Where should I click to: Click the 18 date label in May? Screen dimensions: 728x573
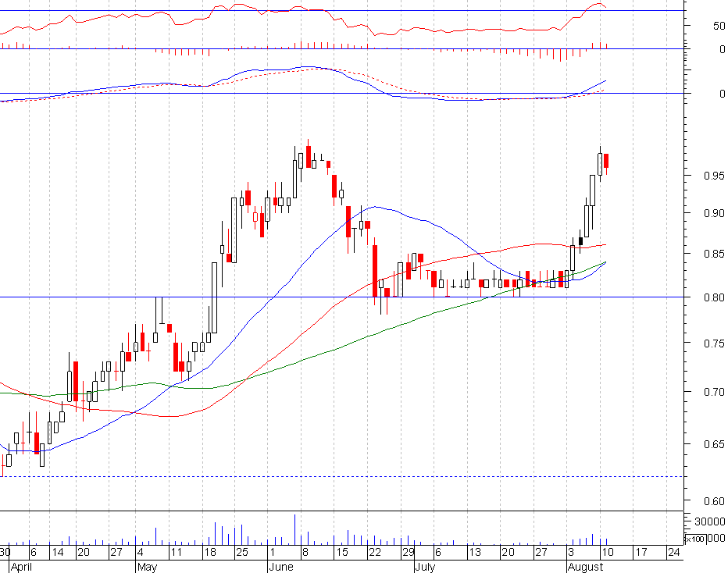pyautogui.click(x=210, y=552)
